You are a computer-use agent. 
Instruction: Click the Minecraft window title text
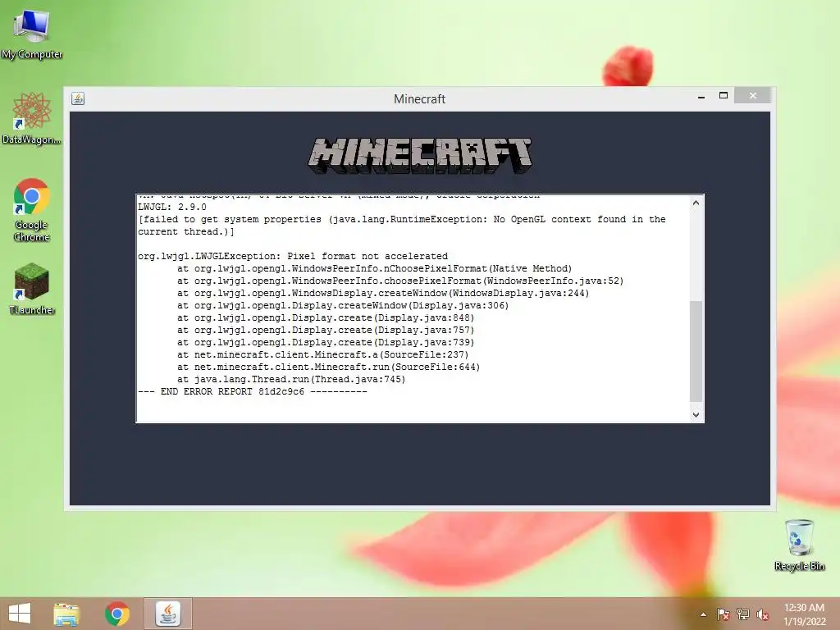tap(419, 99)
